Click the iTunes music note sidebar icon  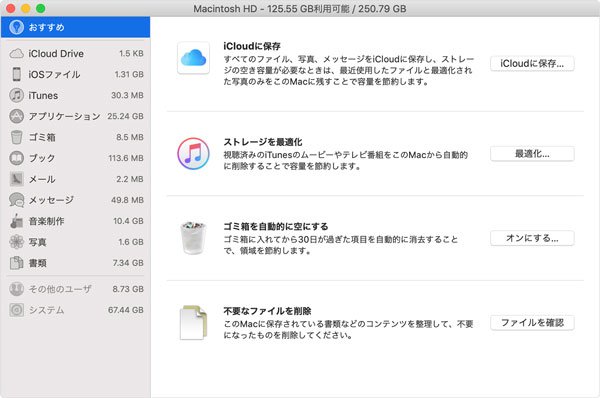point(16,95)
